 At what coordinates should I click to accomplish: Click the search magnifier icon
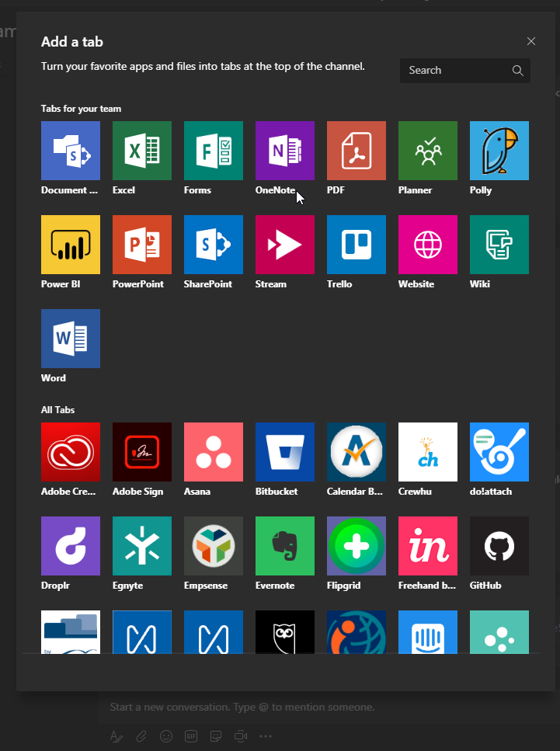517,71
